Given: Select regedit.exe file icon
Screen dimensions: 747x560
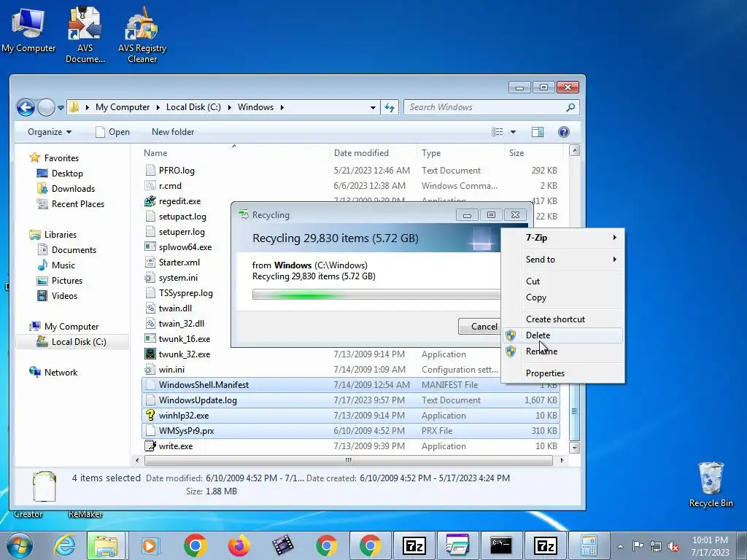Looking at the screenshot, I should point(150,201).
